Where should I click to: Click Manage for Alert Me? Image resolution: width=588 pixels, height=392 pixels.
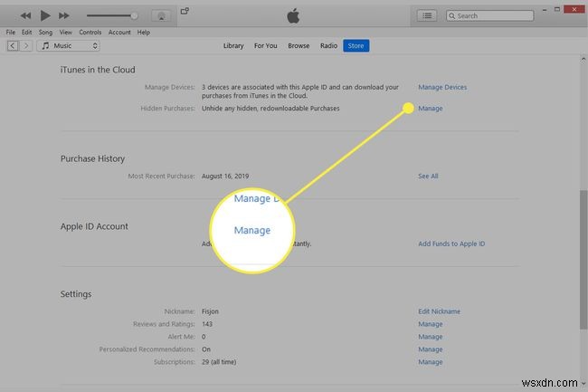tap(430, 337)
